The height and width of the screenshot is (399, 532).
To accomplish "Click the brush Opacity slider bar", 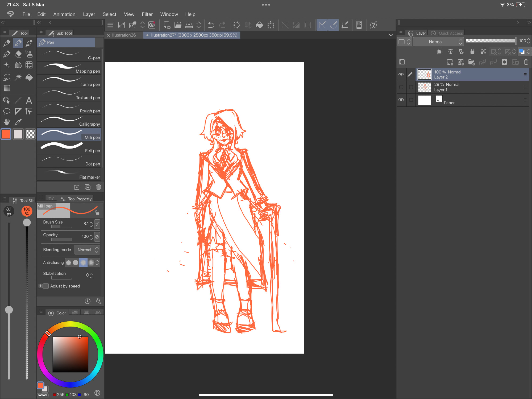I will [61, 239].
